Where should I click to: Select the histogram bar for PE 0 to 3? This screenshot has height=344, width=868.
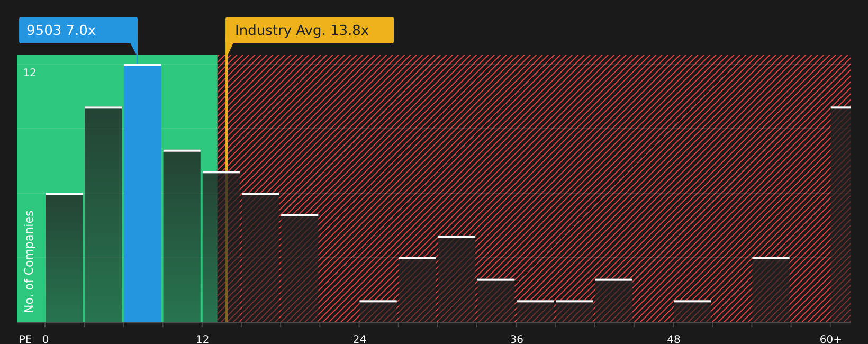point(64,258)
